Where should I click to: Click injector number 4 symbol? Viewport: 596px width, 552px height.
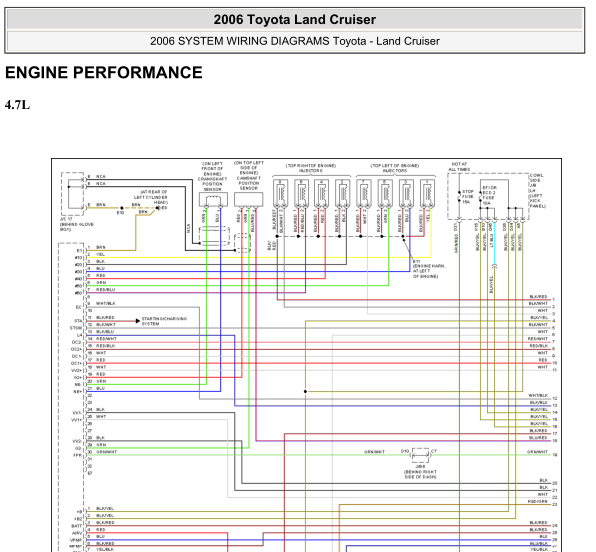tap(322, 194)
